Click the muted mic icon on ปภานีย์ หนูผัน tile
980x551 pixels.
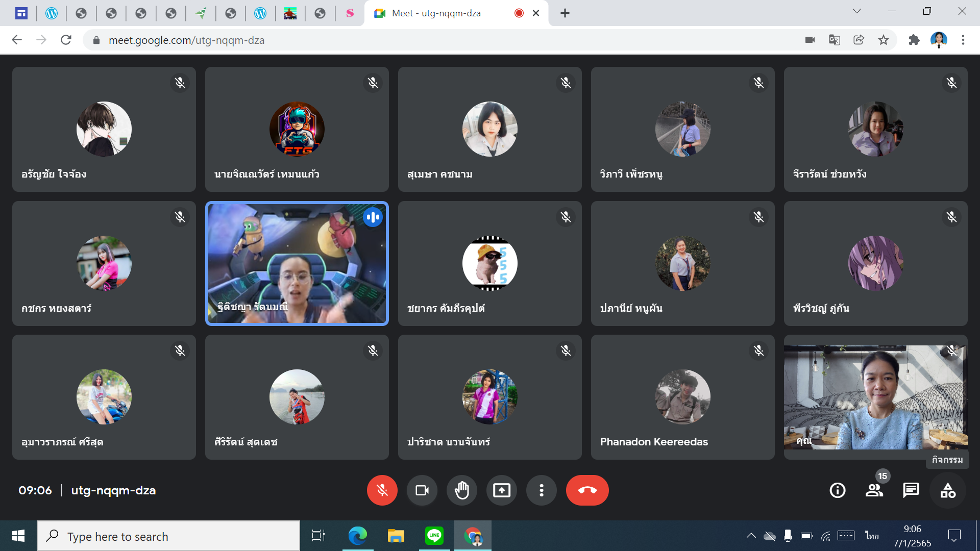(758, 217)
